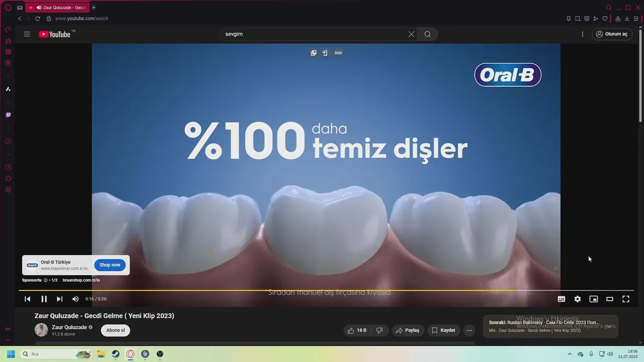Skip to the previous video
644x362 pixels.
click(28, 299)
